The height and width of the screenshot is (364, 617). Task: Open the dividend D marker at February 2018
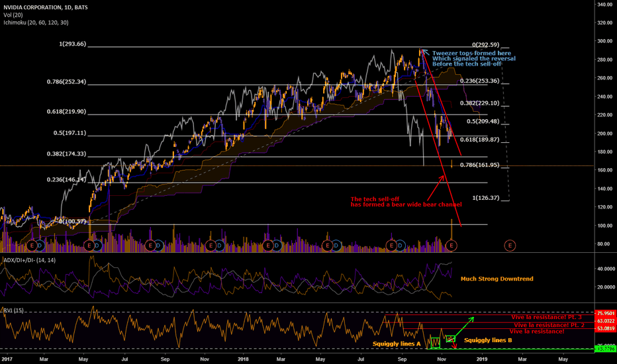[x=276, y=246]
